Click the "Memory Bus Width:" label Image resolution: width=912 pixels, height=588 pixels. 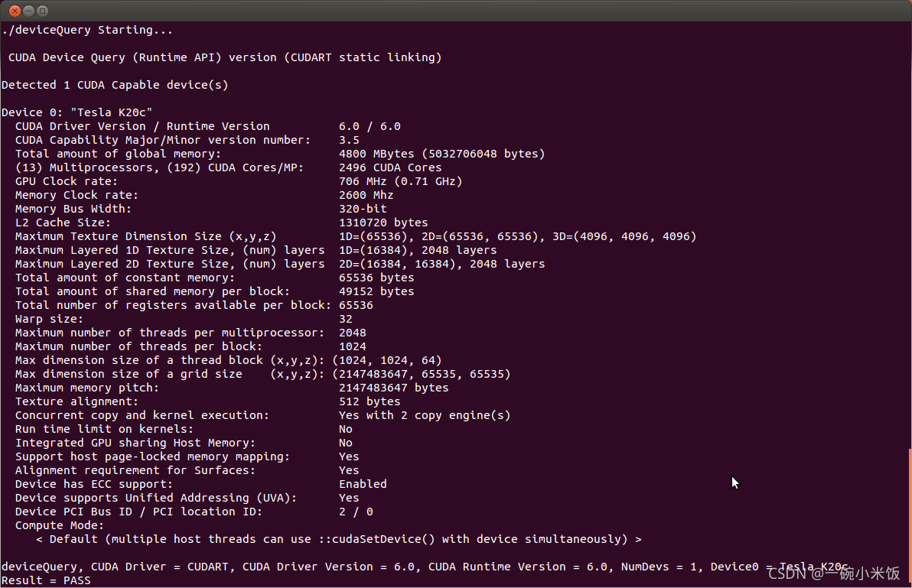point(73,209)
